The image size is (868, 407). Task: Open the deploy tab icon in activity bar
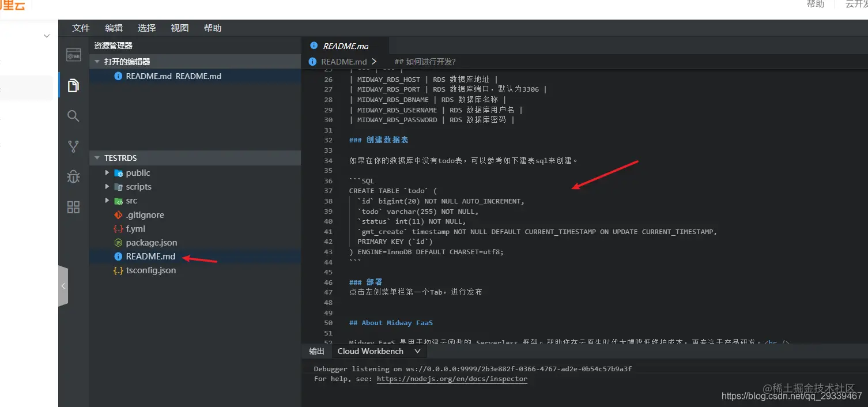coord(73,55)
